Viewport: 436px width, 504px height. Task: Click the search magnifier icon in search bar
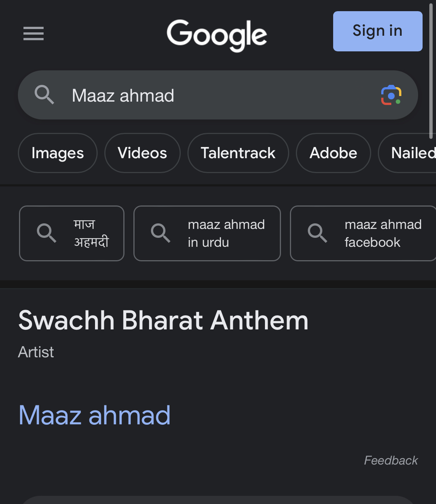tap(44, 95)
